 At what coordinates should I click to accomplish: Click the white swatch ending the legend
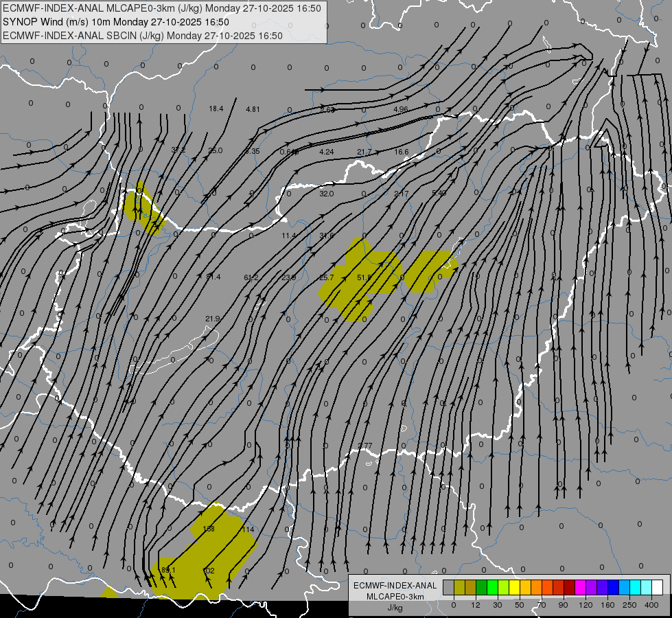(x=658, y=587)
